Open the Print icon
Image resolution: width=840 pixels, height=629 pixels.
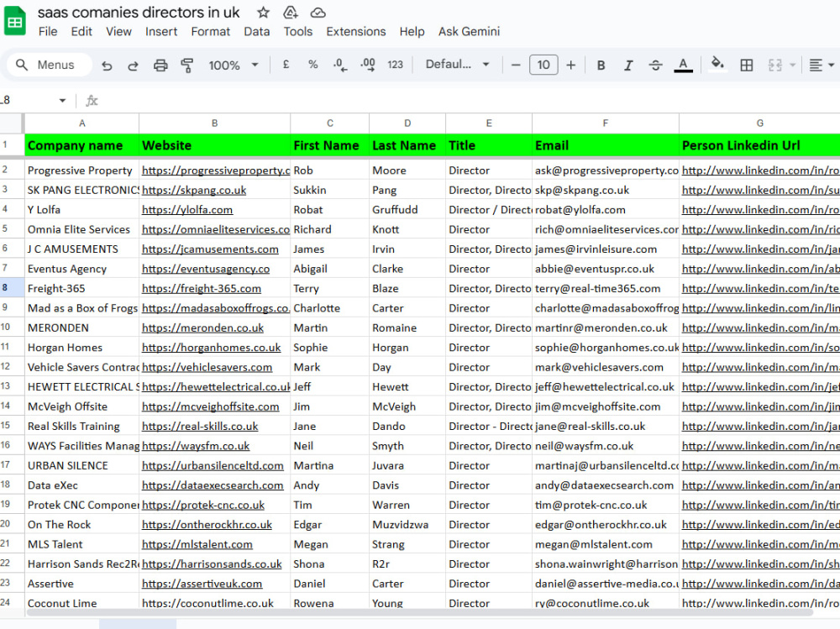160,66
